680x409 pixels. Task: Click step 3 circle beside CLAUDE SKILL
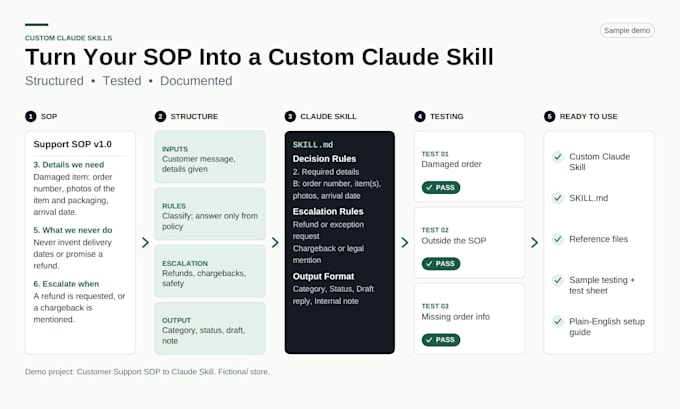coord(290,116)
